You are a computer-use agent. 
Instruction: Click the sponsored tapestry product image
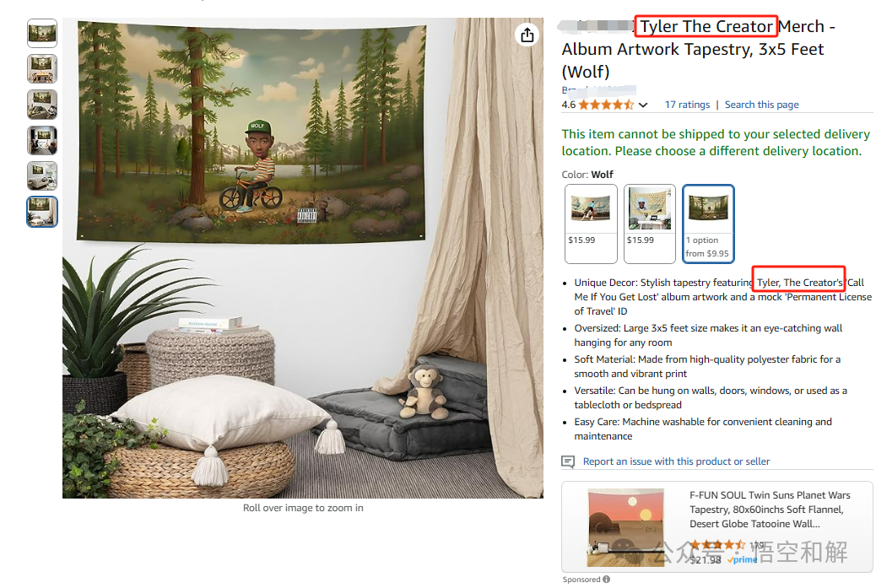(x=625, y=528)
